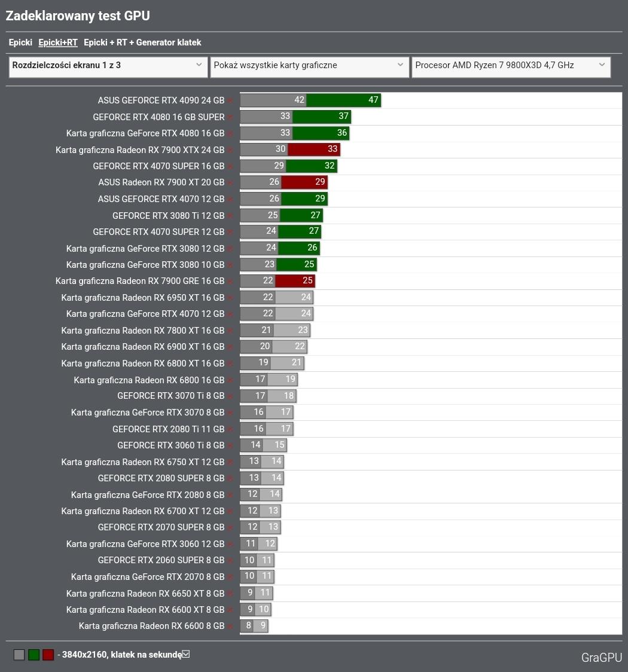Click the red arrow beside RTX 3060 12 GB

click(x=230, y=544)
